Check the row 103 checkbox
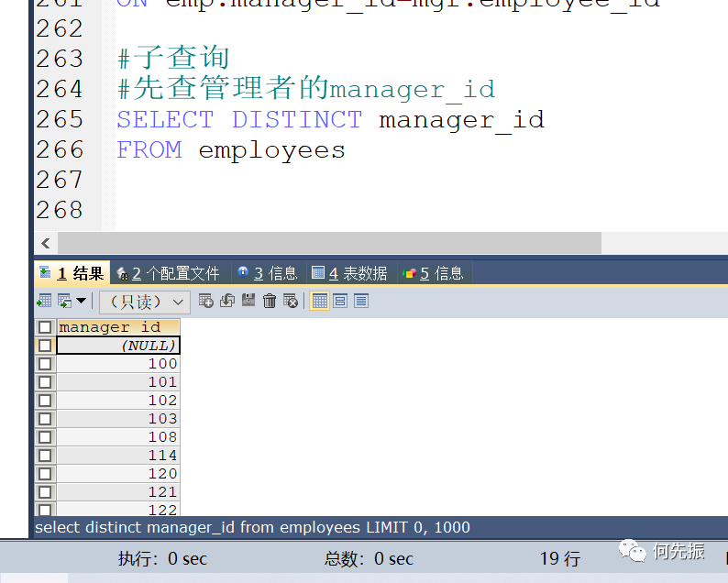The image size is (728, 583). tap(45, 419)
